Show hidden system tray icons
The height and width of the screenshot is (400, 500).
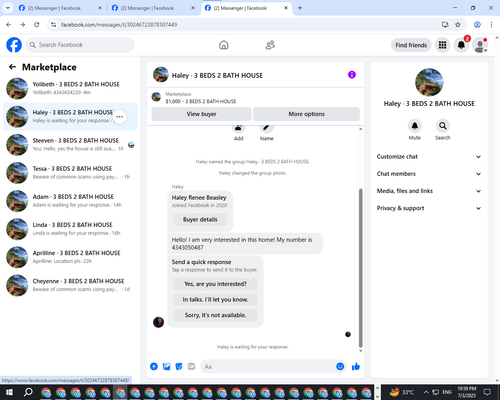pyautogui.click(x=426, y=392)
